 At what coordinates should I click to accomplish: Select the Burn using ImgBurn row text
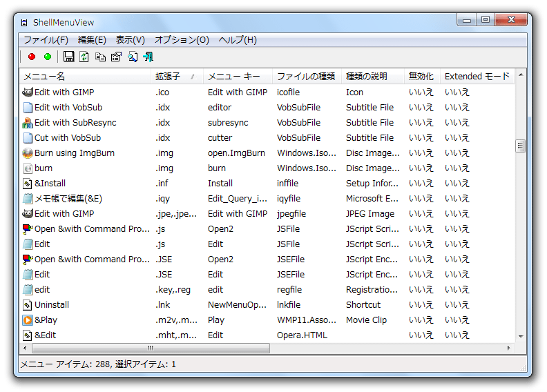click(x=75, y=153)
